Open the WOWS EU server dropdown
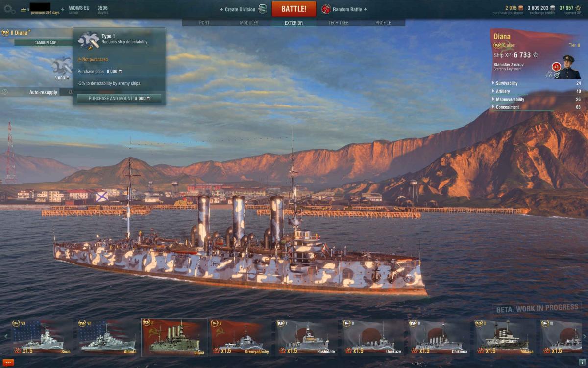The width and height of the screenshot is (588, 368). coord(79,8)
